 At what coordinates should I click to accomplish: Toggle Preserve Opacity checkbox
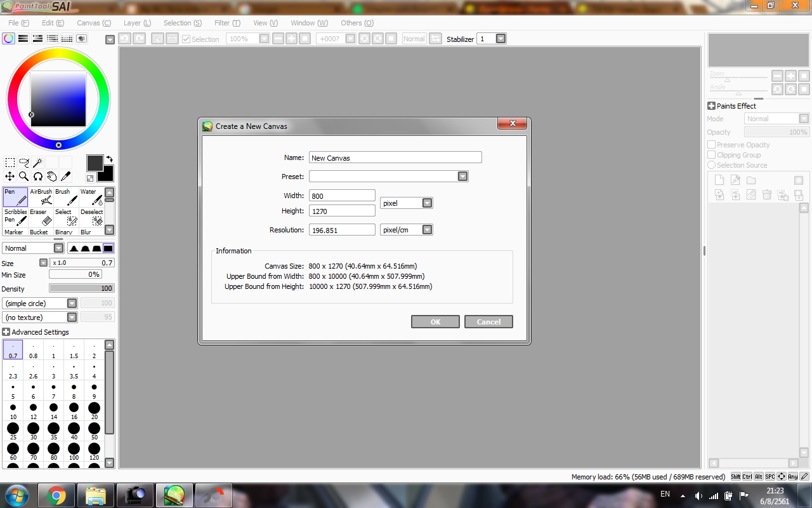tap(712, 145)
